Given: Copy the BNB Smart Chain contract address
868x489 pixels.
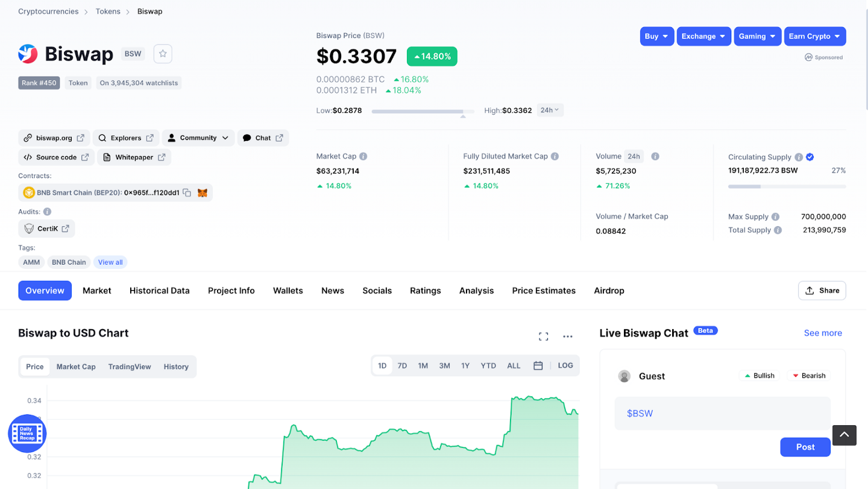Looking at the screenshot, I should [187, 193].
